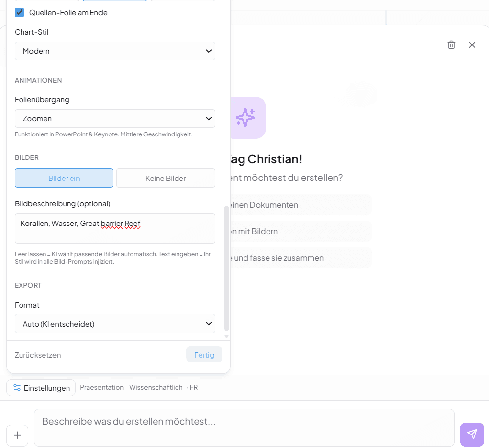Click the trash icon to delete chat
This screenshot has width=489, height=448.
(451, 45)
